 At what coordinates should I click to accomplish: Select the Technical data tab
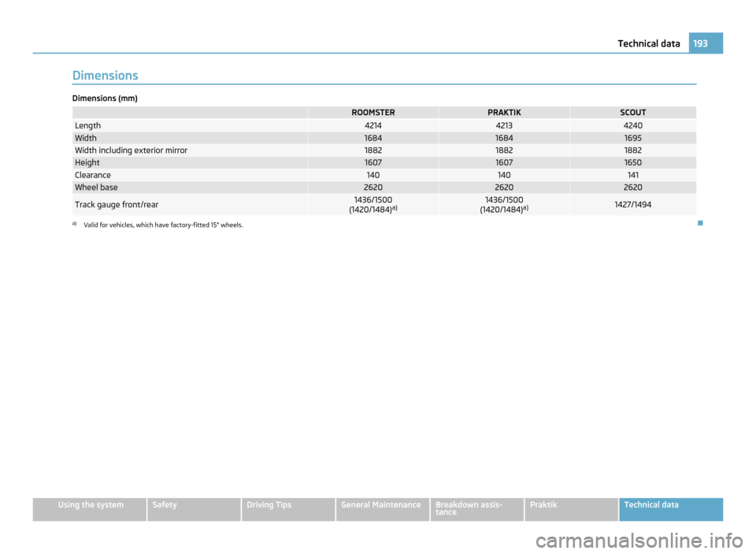pos(671,509)
